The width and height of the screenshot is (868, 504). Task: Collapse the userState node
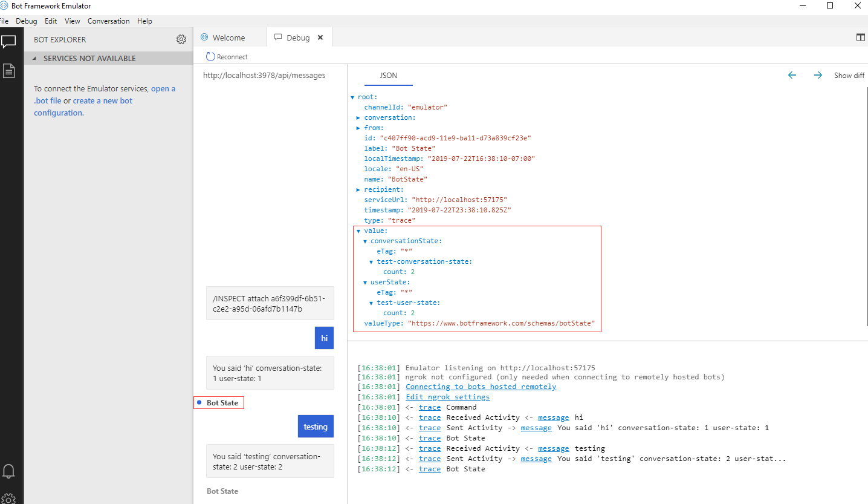[365, 282]
